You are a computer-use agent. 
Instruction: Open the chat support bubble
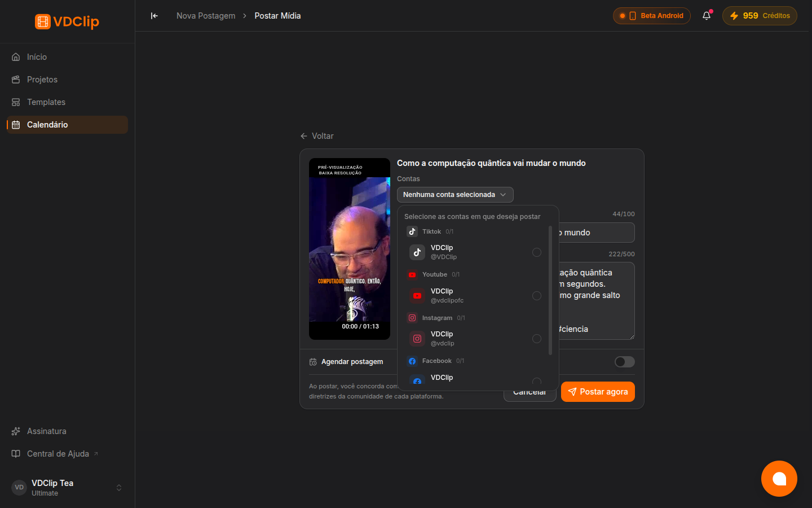pyautogui.click(x=779, y=479)
